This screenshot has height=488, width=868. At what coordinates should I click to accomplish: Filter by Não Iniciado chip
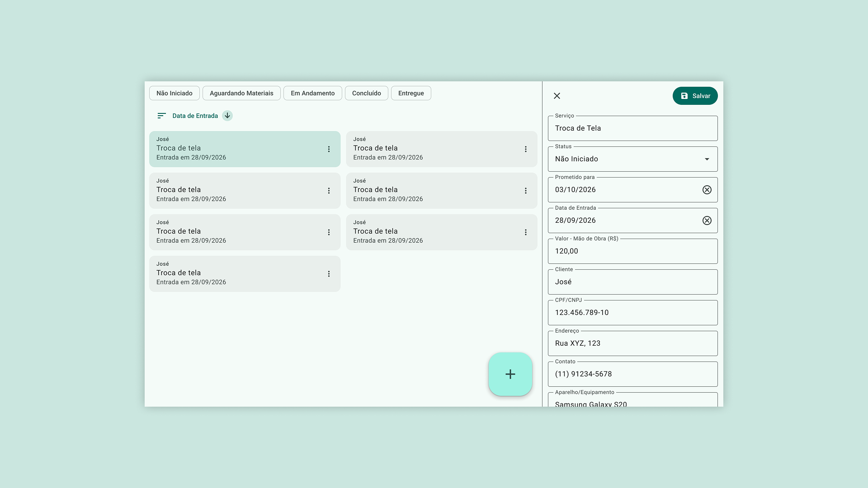175,93
